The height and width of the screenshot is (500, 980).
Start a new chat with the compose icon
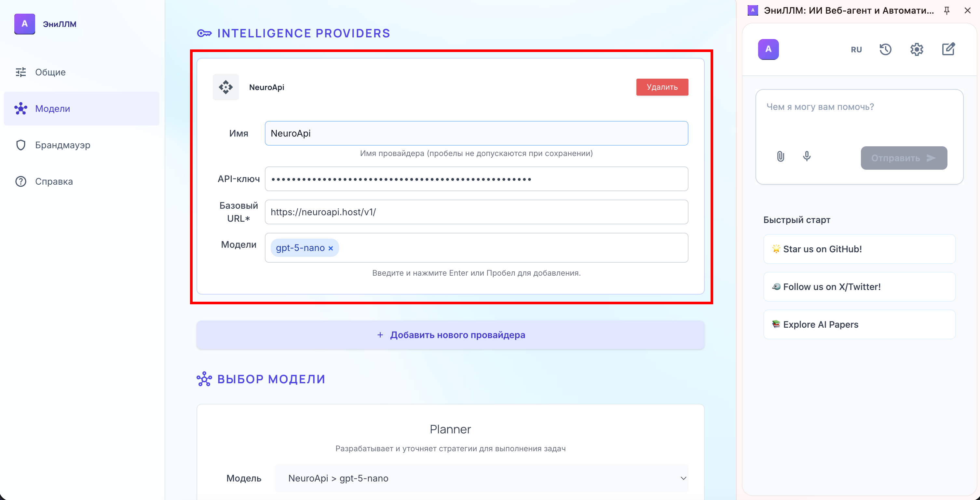click(948, 49)
